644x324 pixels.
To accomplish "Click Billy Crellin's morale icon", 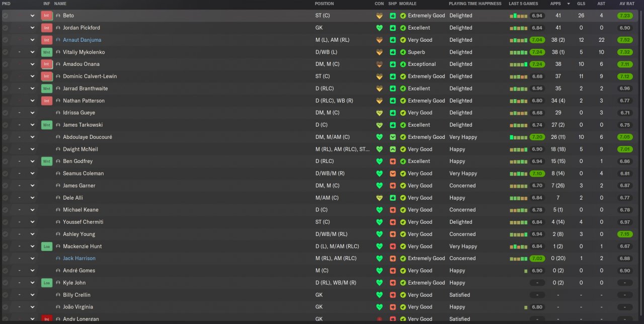I will coord(403,295).
